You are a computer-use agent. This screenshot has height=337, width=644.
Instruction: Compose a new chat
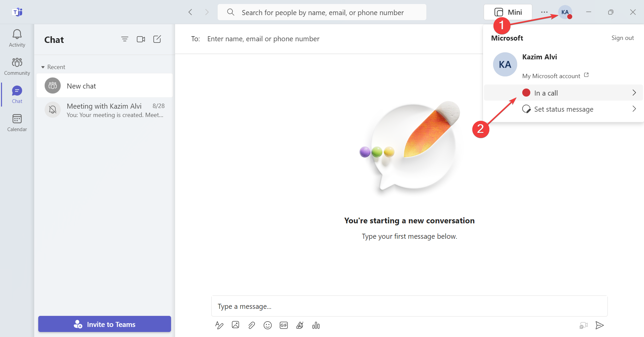pyautogui.click(x=157, y=39)
